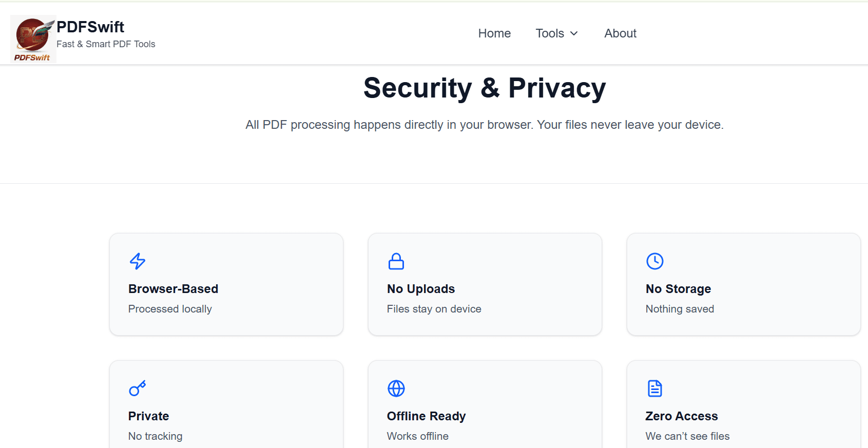
Task: Select the No Storage card title
Action: [679, 289]
